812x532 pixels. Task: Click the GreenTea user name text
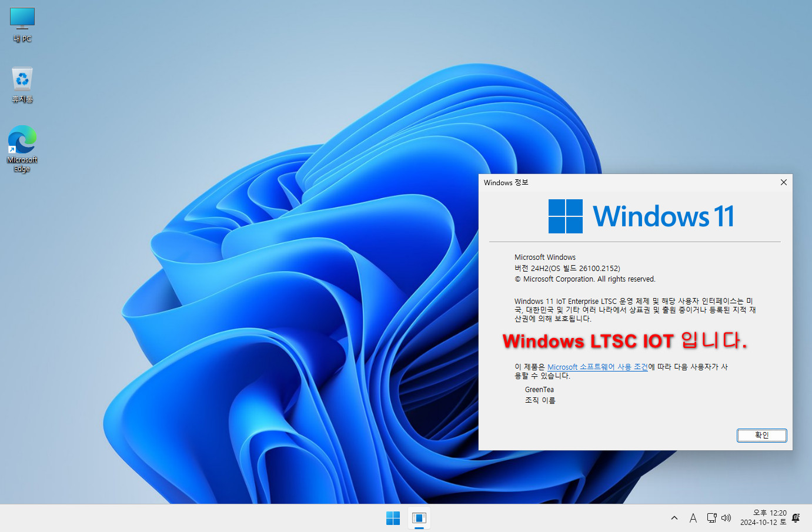539,390
